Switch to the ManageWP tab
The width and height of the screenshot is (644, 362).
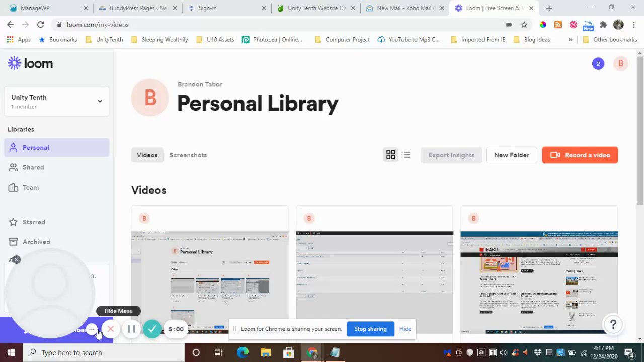coord(47,8)
